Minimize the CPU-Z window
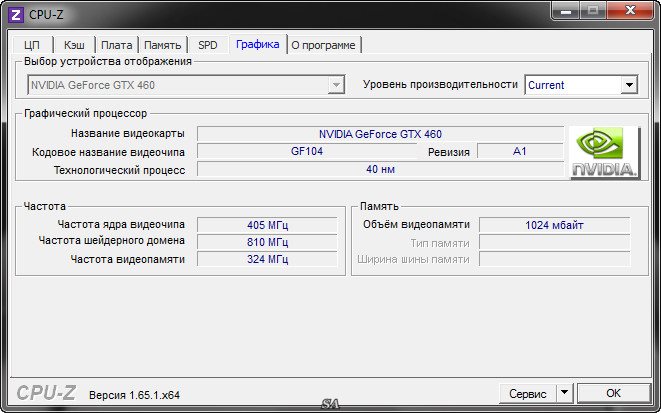Viewport: 661px width, 413px height. click(x=566, y=11)
